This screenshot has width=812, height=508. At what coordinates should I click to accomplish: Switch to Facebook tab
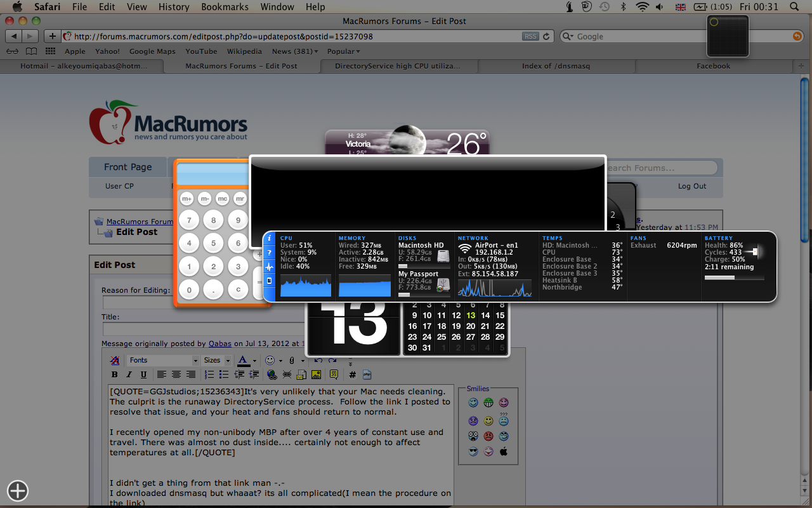713,65
